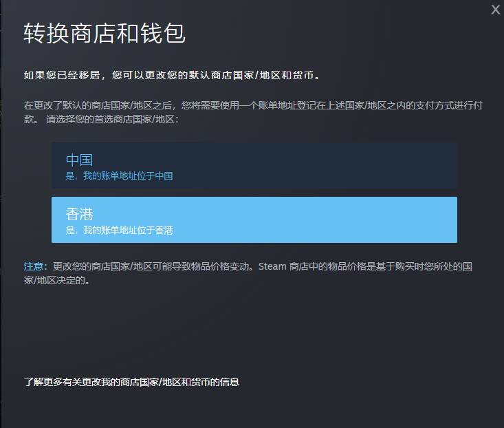
Task: Select 中国 as store country
Action: click(x=254, y=165)
